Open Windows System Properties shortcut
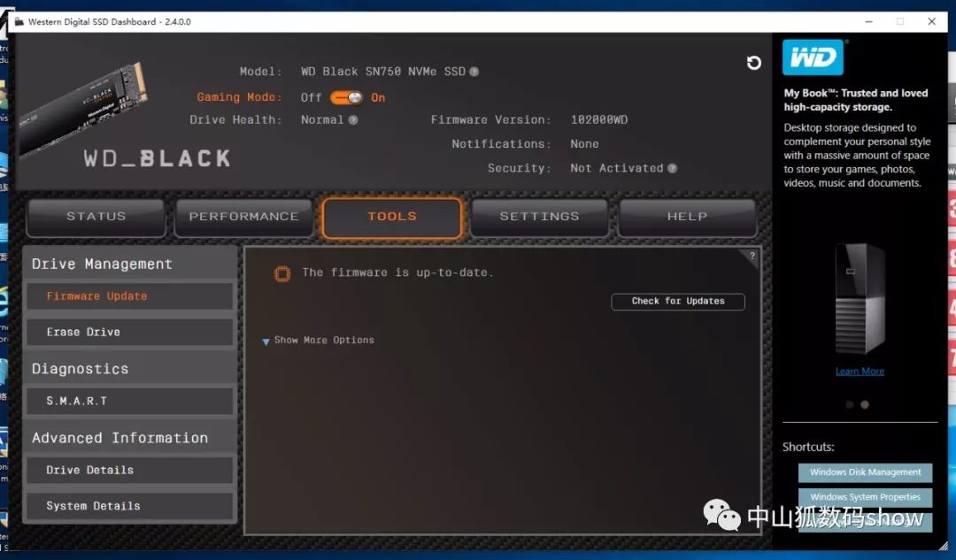 [x=865, y=497]
